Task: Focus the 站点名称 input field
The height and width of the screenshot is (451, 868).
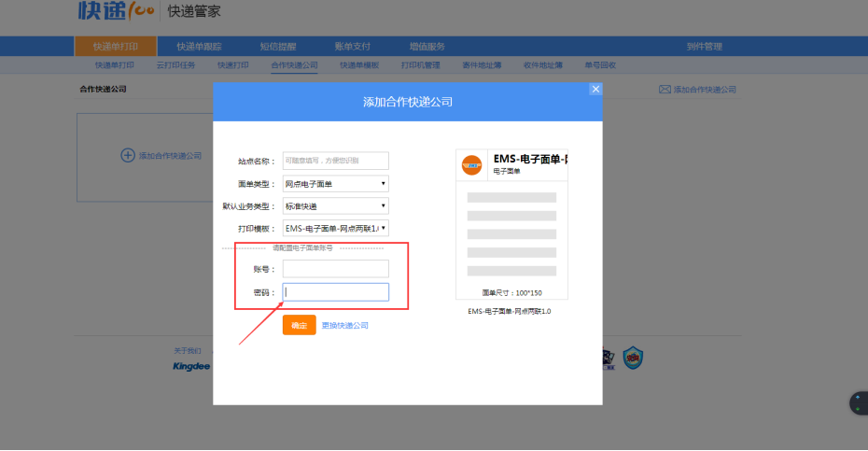Action: coord(336,161)
